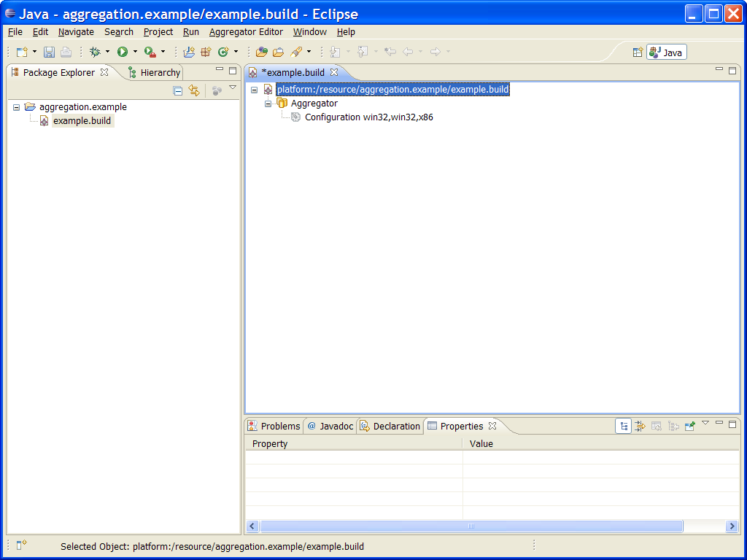Click the New Java Class icon
The image size is (747, 560).
point(223,52)
